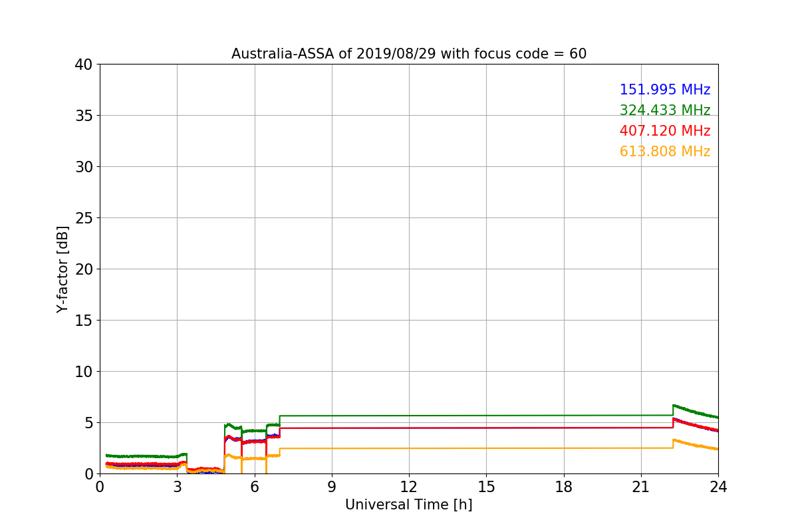This screenshot has width=798, height=532.
Task: Select the 151.995 MHz legend label
Action: tap(665, 90)
